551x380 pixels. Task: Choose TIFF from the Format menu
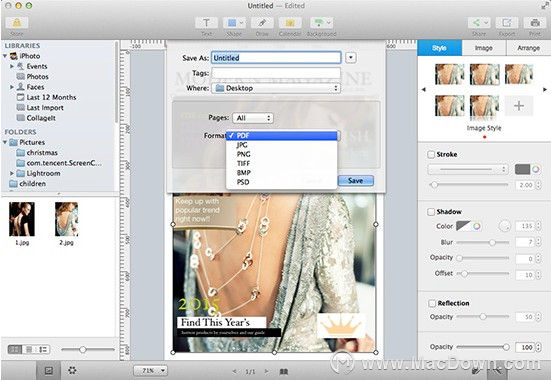(282, 163)
